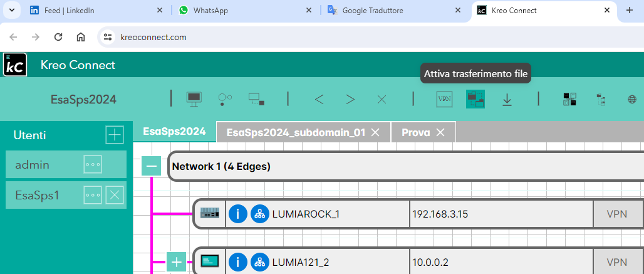Click the back arrow in the toolbar
This screenshot has width=644, height=274.
pyautogui.click(x=319, y=99)
